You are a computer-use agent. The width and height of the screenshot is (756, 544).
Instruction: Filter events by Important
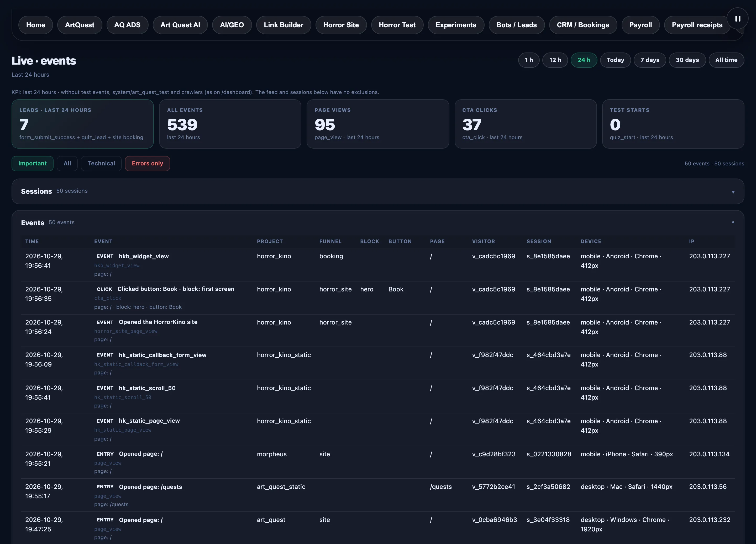(x=32, y=164)
